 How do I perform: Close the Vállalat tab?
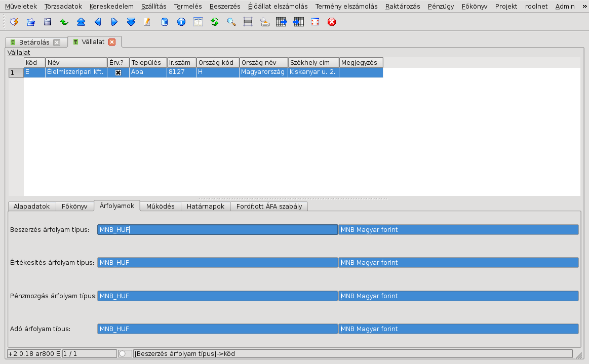[112, 42]
